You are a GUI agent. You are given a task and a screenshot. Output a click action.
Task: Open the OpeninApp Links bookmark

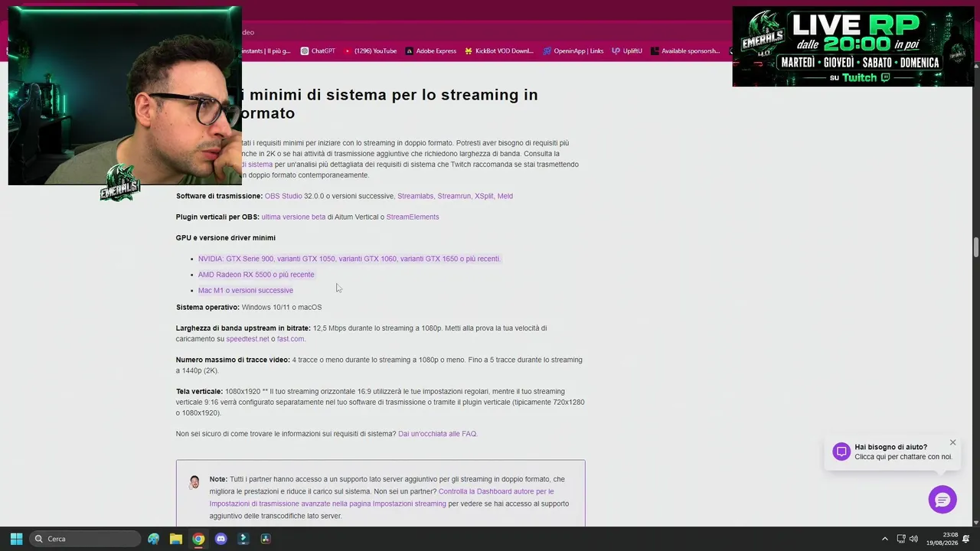pos(573,51)
